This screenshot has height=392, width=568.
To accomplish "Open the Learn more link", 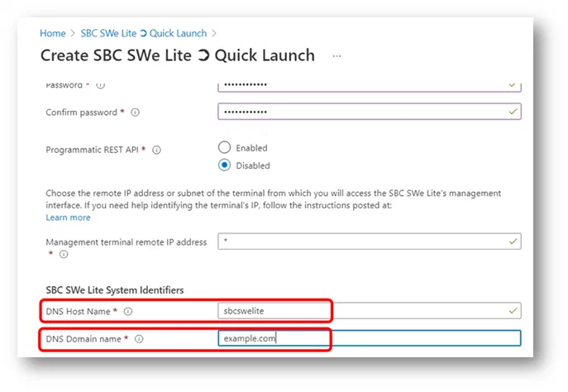I will click(x=68, y=218).
